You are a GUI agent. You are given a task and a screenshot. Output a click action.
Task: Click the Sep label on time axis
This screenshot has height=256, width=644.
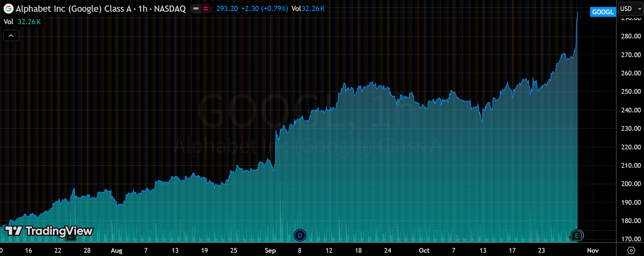[270, 251]
